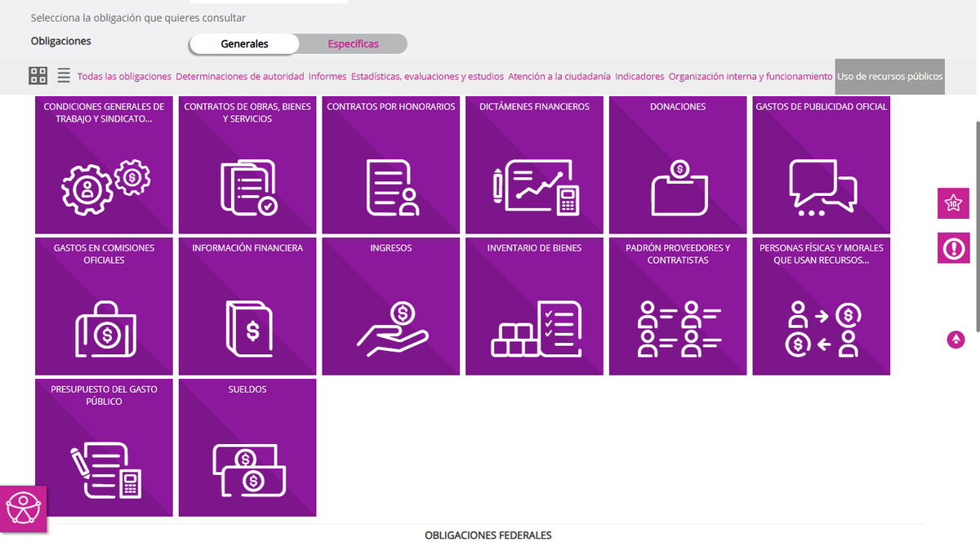Filter by Organización interna y funcionamiento
This screenshot has width=980, height=551.
[751, 76]
